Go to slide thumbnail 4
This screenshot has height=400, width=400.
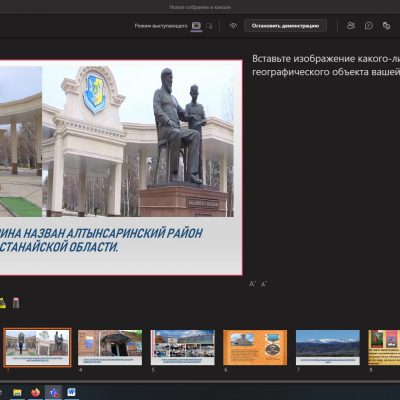click(110, 348)
